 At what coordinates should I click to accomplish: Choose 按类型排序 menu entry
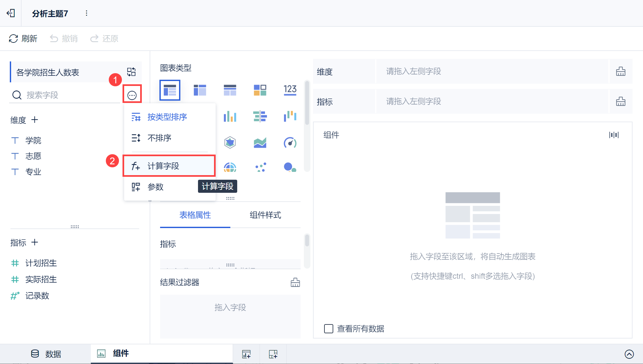[167, 117]
